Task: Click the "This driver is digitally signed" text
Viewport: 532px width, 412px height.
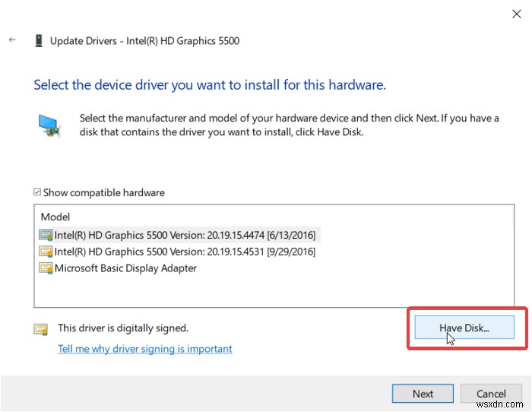Action: (x=123, y=328)
